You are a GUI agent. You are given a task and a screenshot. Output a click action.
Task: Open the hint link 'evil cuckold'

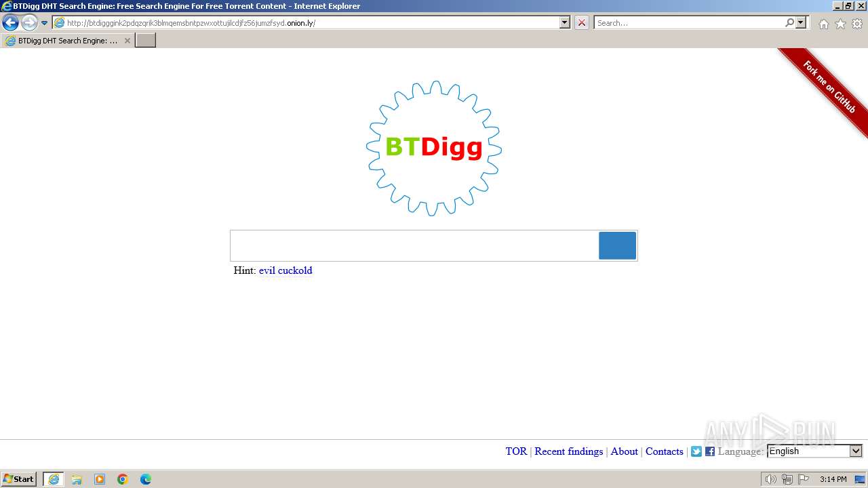click(285, 270)
